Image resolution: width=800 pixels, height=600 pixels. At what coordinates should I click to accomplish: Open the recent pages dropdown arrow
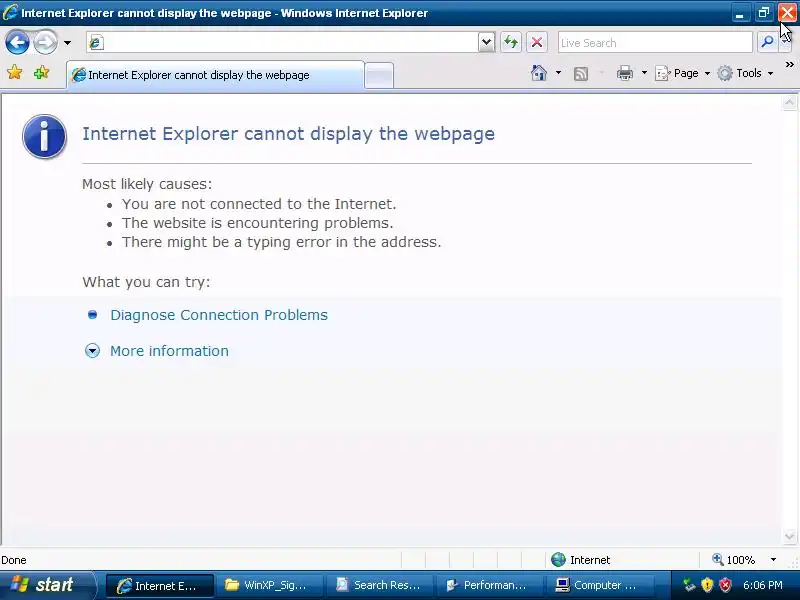click(x=67, y=43)
